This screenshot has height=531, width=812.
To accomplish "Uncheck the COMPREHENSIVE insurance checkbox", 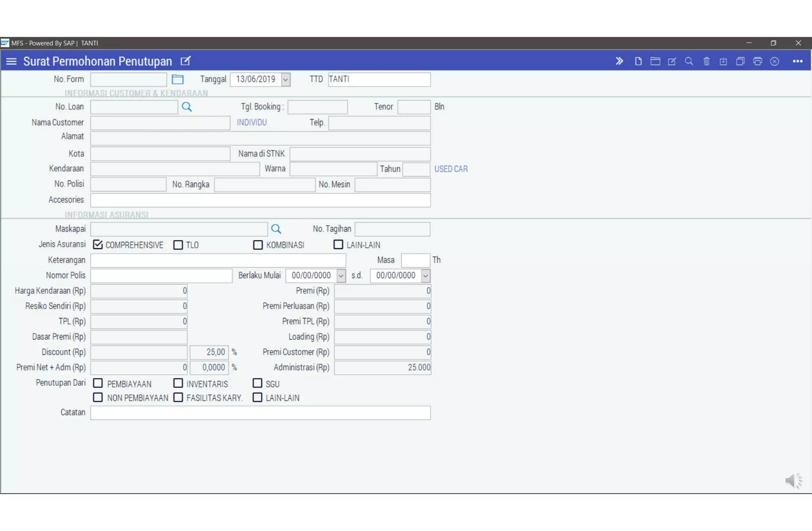I will tap(98, 245).
